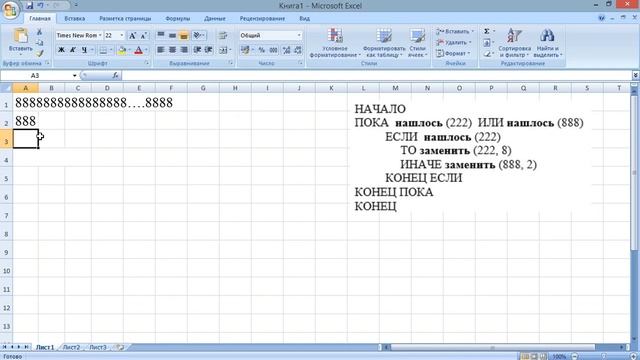Image resolution: width=640 pixels, height=360 pixels.
Task: Open sheet Лист2
Action: [71, 347]
